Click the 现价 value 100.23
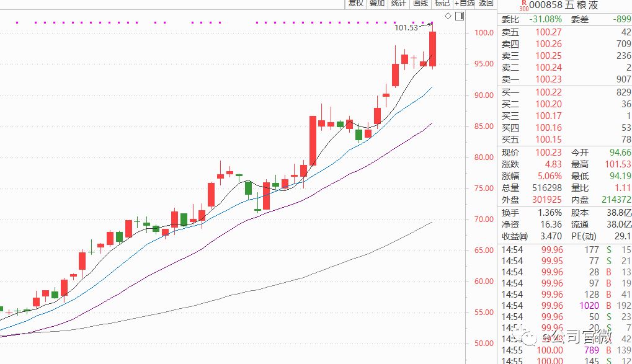The width and height of the screenshot is (632, 364). pyautogui.click(x=548, y=153)
